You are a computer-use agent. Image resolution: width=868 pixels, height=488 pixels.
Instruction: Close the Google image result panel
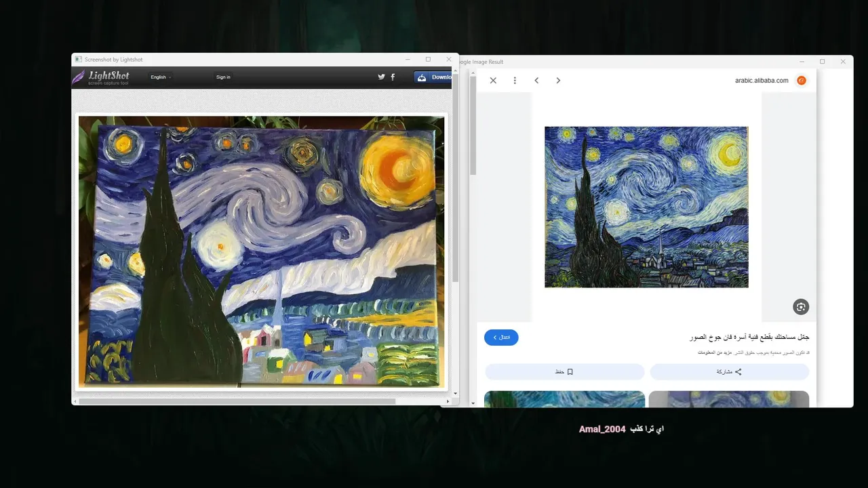tap(493, 80)
